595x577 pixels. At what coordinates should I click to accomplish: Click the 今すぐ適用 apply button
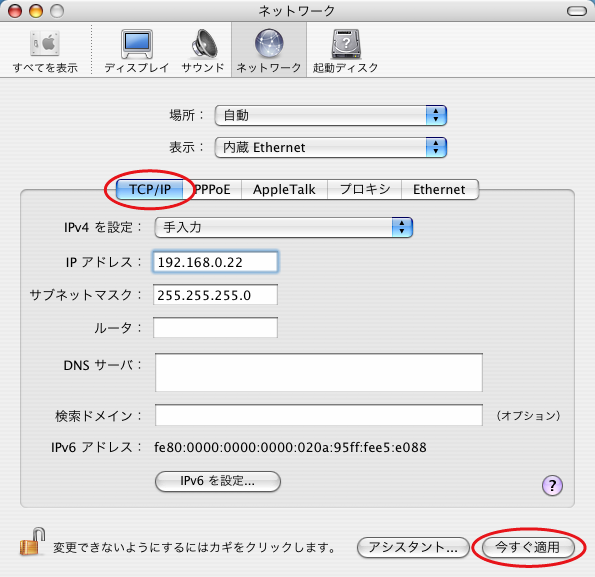pyautogui.click(x=528, y=547)
